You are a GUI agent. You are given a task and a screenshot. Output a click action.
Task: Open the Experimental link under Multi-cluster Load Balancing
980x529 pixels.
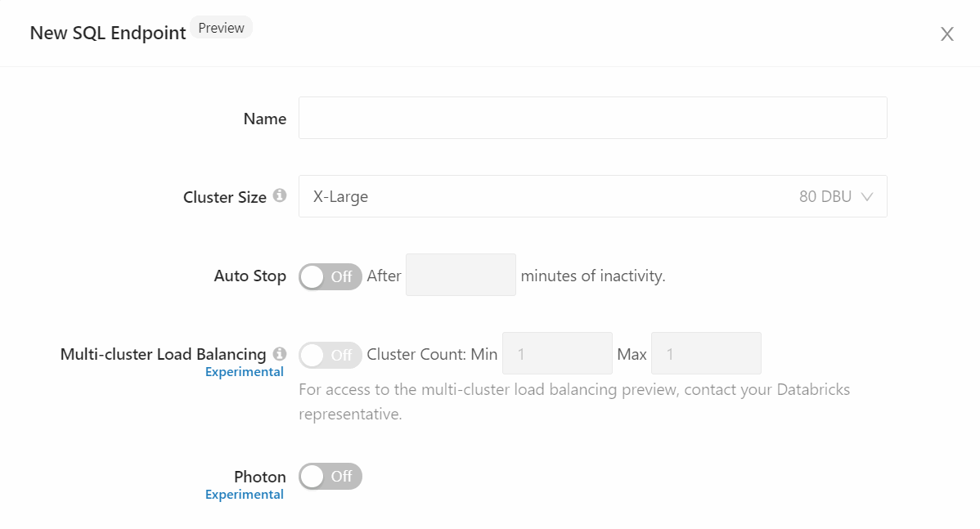pyautogui.click(x=244, y=371)
